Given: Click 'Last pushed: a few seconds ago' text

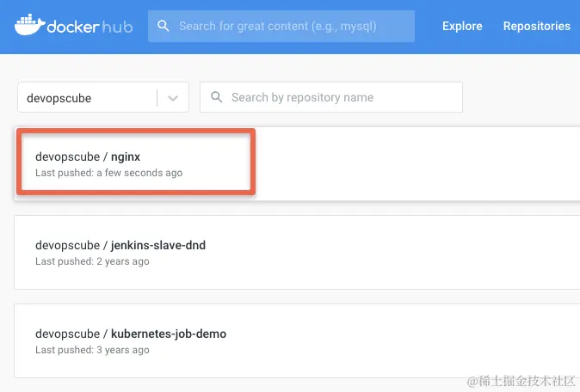Looking at the screenshot, I should [x=108, y=173].
